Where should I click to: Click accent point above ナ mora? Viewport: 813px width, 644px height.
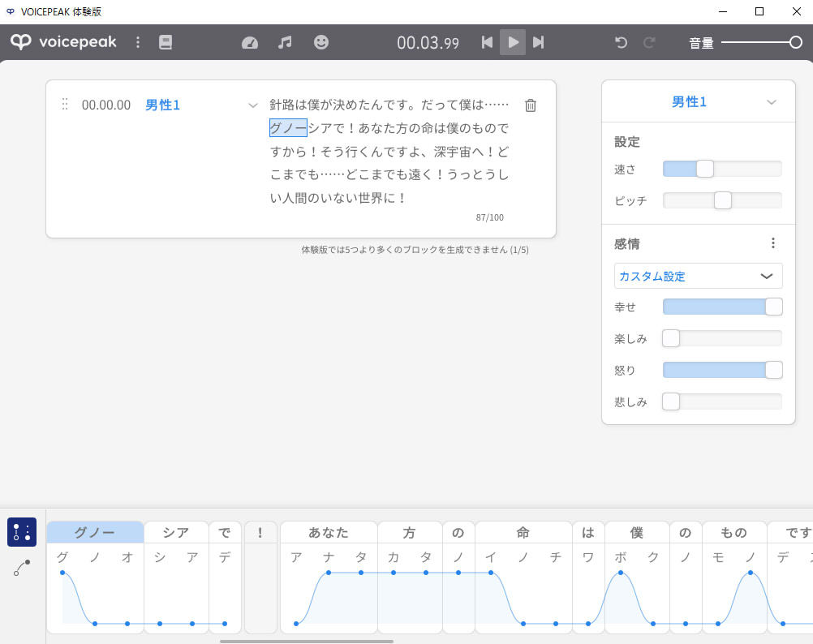[x=329, y=573]
